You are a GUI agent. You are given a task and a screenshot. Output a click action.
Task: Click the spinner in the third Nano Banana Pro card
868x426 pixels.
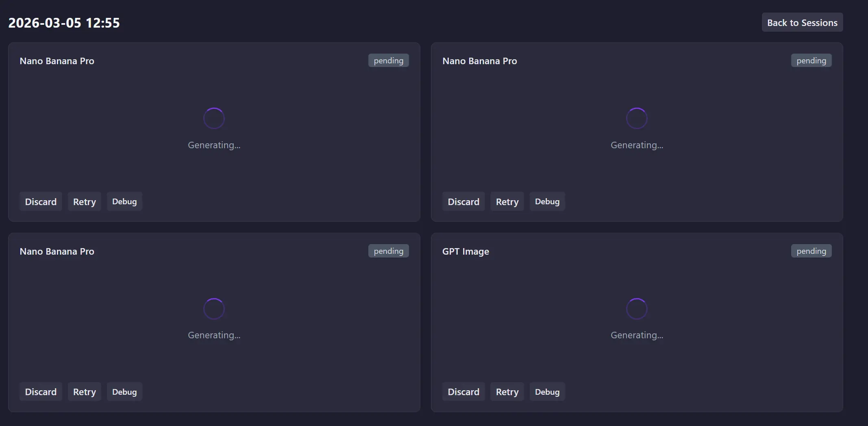pos(214,309)
